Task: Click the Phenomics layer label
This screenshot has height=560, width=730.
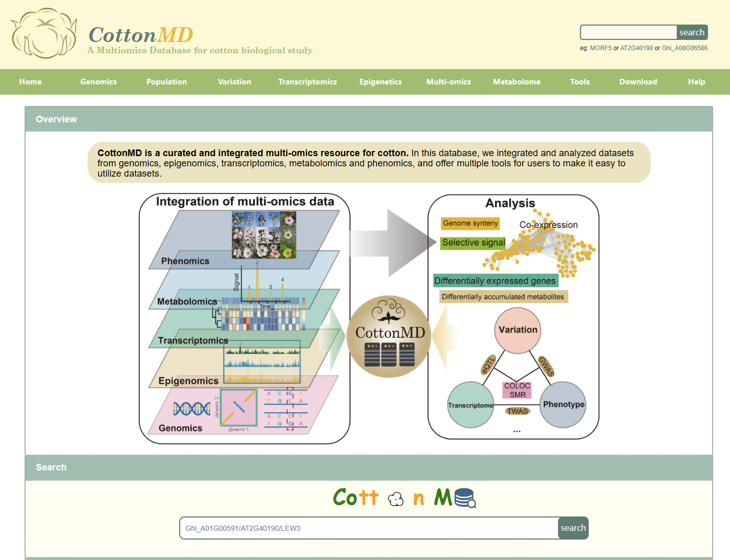Action: click(x=185, y=261)
